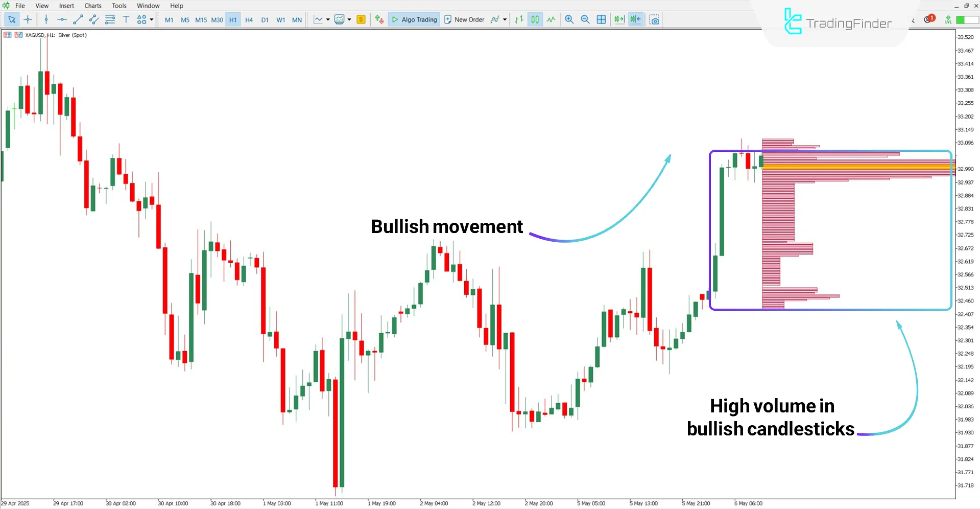Take a chart screenshot with camera icon
This screenshot has height=509, width=980.
click(x=654, y=19)
